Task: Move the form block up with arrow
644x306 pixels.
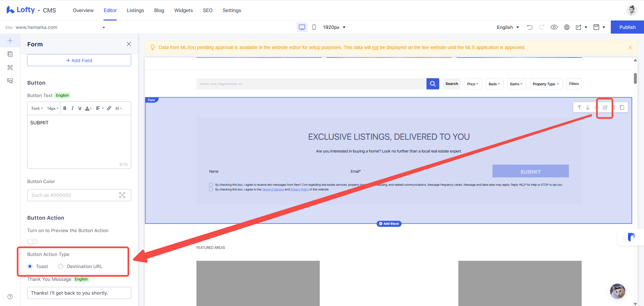Action: pyautogui.click(x=579, y=107)
